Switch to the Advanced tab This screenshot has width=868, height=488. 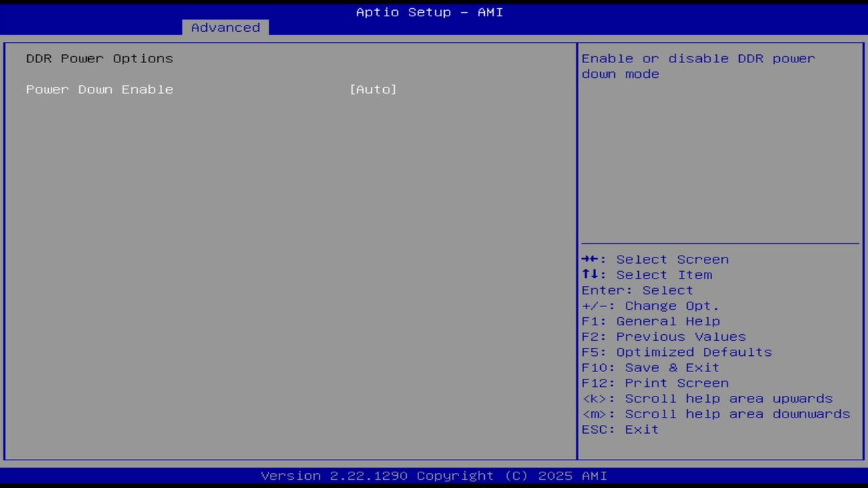[x=224, y=27]
